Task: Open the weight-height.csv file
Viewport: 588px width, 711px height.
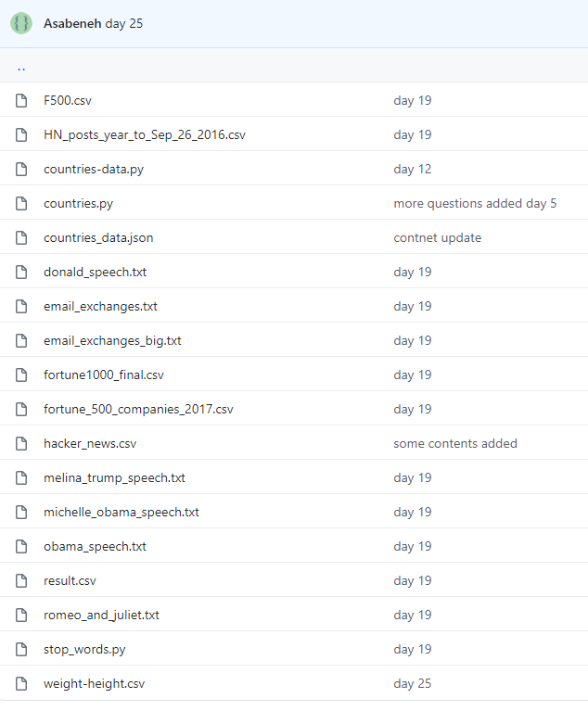Action: click(94, 683)
